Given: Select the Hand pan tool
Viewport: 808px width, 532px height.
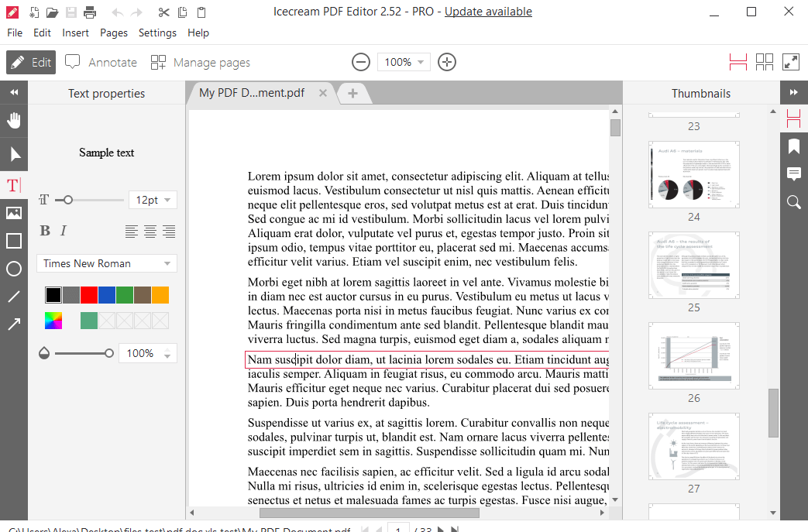Looking at the screenshot, I should click(x=13, y=120).
